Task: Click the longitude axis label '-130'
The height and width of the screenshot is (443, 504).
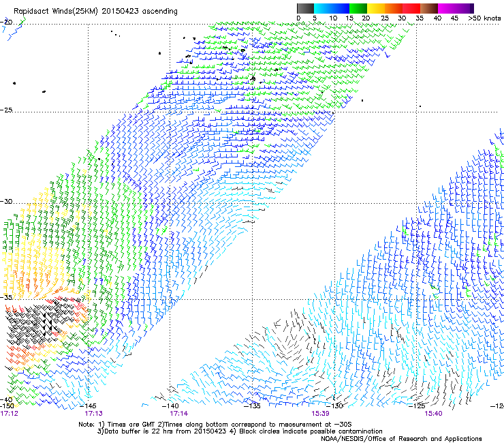Action: point(336,406)
